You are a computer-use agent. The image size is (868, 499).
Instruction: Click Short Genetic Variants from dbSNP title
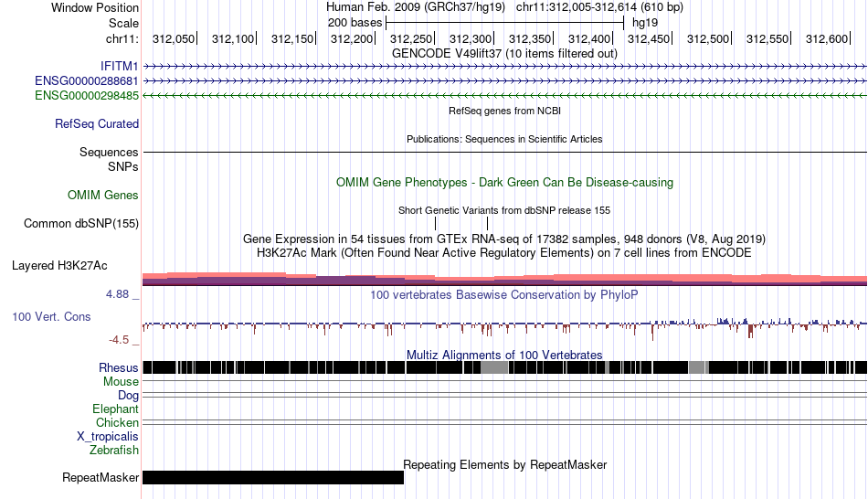[504, 210]
